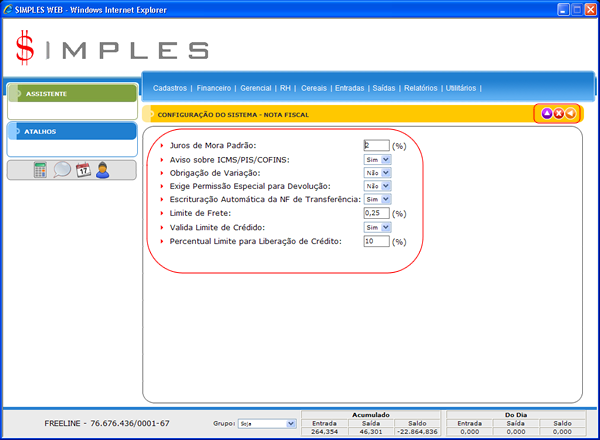
Task: Click the orange back-arrow round button
Action: click(570, 114)
